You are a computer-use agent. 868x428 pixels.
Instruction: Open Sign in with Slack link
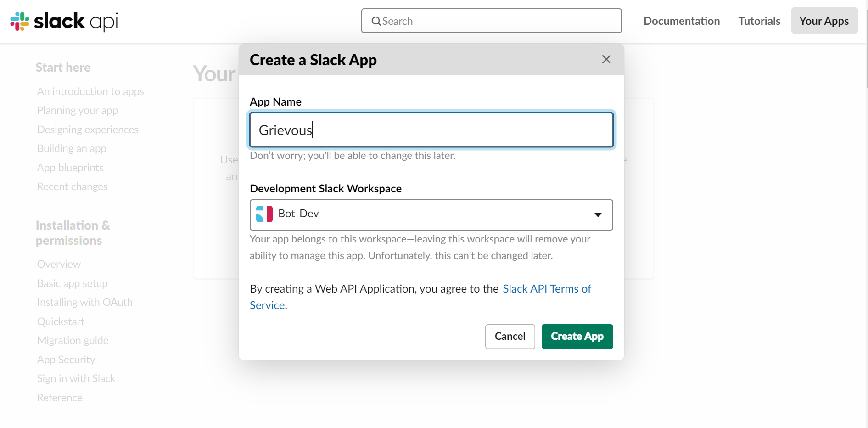tap(76, 378)
